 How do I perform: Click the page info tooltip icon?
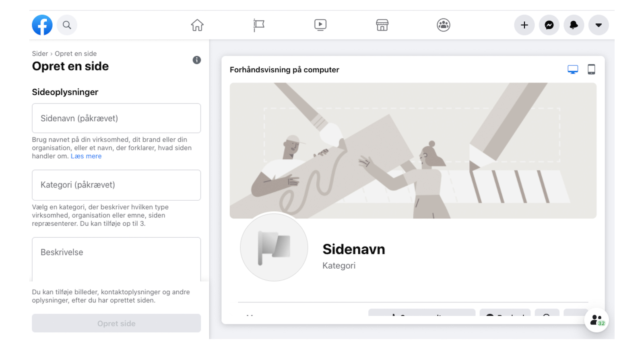pos(197,60)
